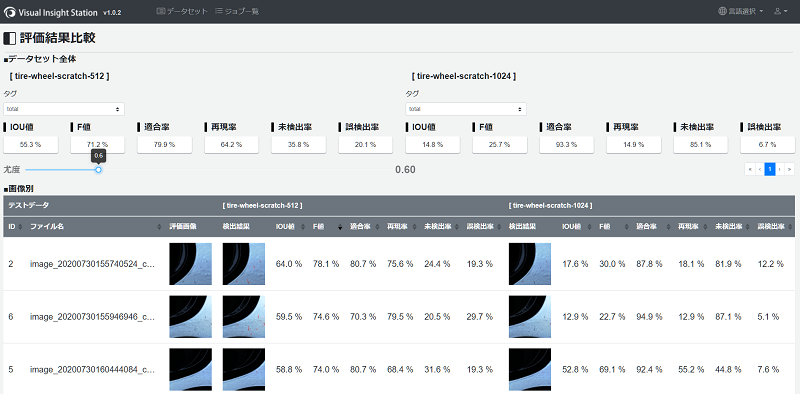The height and width of the screenshot is (394, 800).
Task: Open the user account menu icon
Action: [x=781, y=11]
